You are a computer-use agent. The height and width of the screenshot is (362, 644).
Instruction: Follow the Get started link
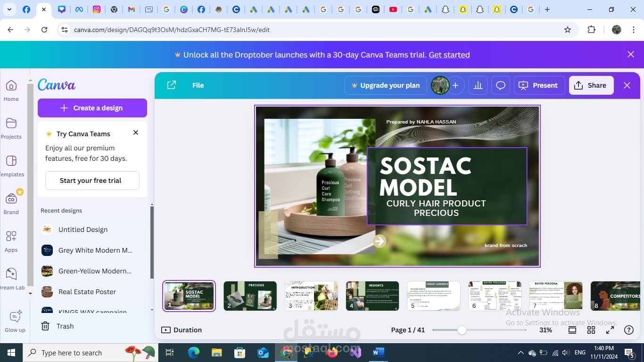(x=449, y=55)
